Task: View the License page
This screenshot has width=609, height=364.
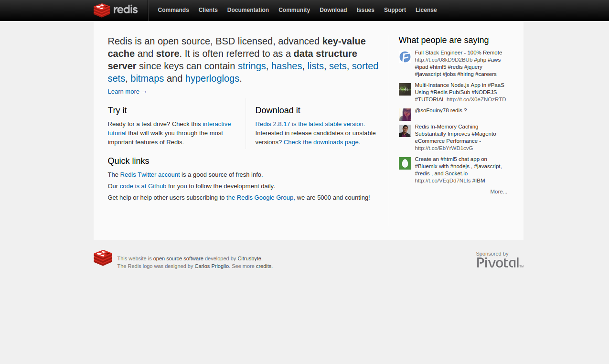Action: [426, 10]
